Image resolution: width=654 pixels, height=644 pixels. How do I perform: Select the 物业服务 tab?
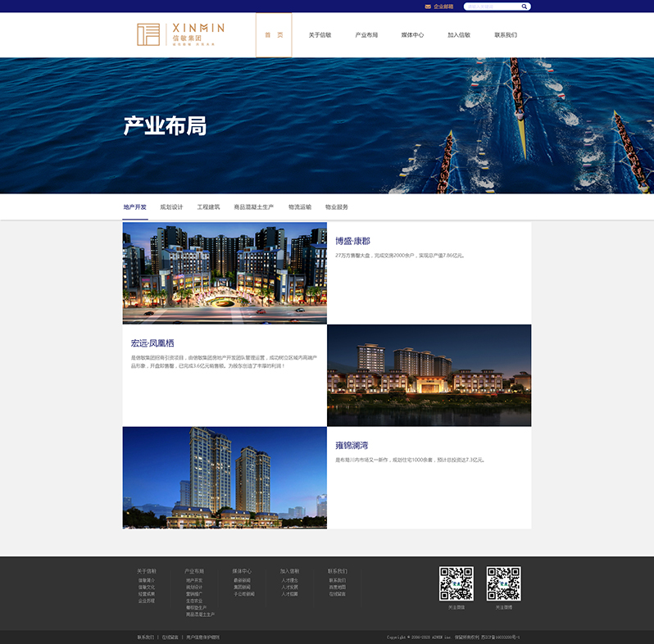click(x=337, y=207)
